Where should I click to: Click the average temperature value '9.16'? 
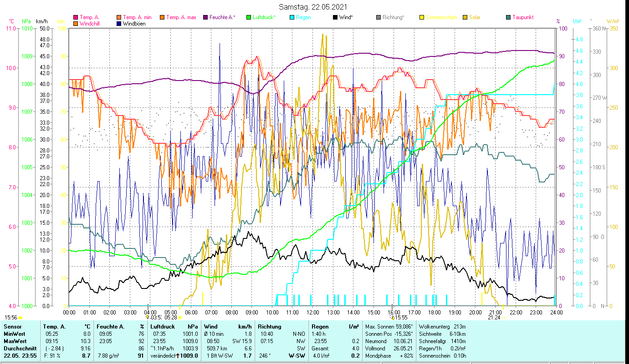(x=85, y=348)
